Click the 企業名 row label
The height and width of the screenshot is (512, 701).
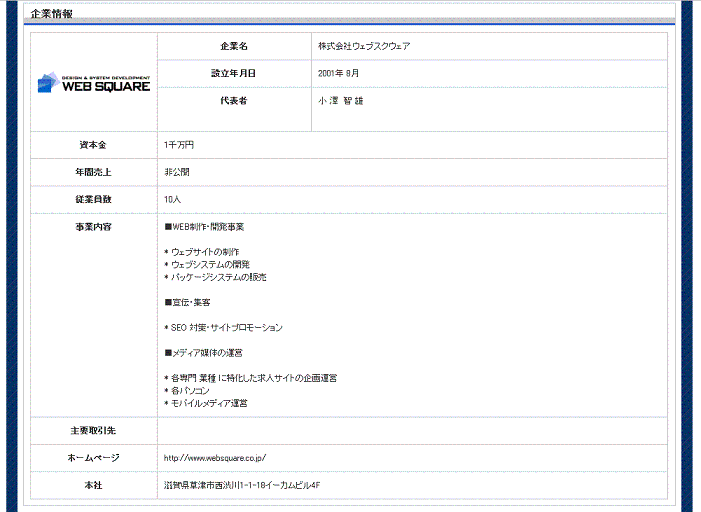233,47
